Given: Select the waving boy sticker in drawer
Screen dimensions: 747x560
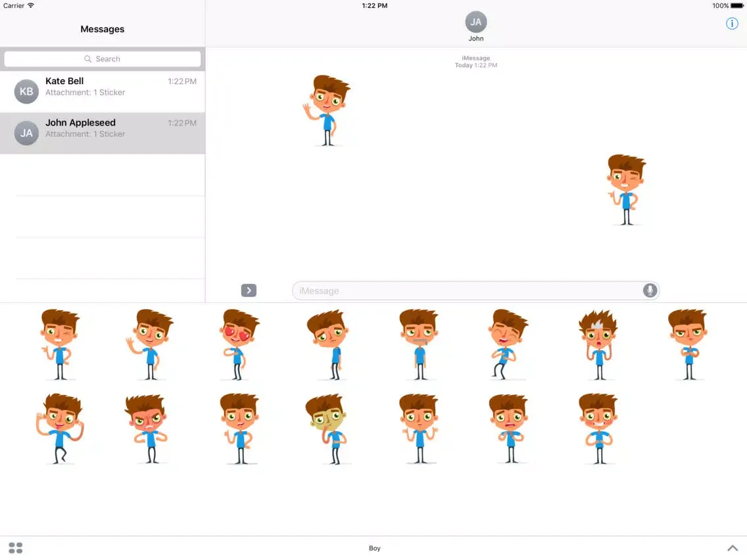Looking at the screenshot, I should tap(149, 344).
